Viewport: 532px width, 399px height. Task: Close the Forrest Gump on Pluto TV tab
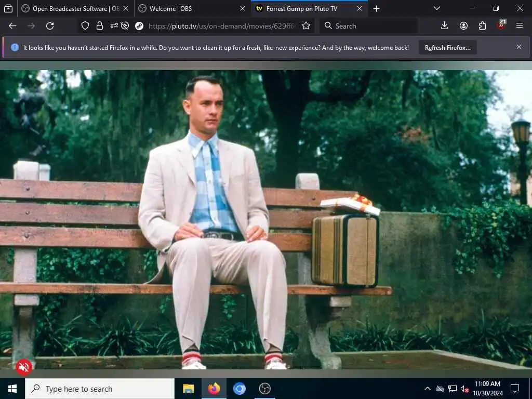pyautogui.click(x=360, y=8)
